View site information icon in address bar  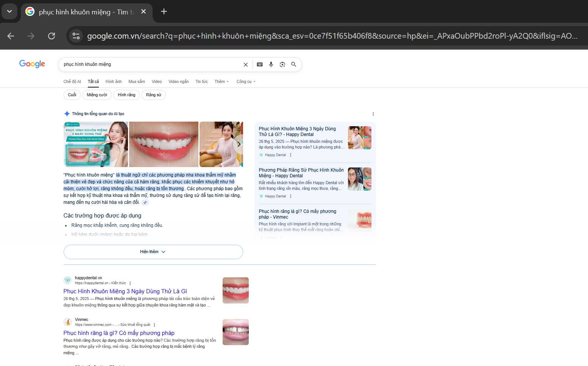pyautogui.click(x=76, y=36)
